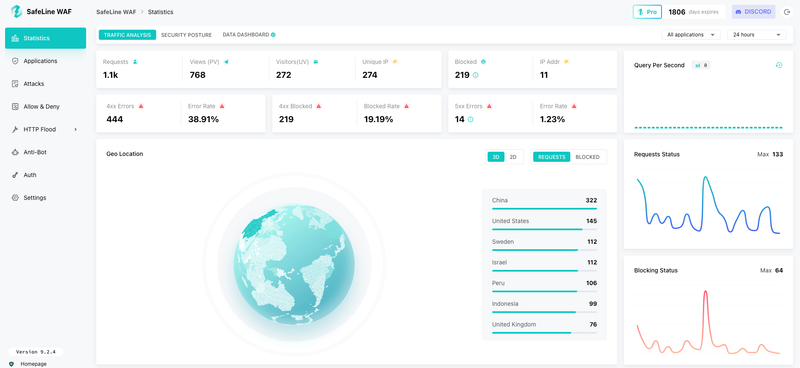
Task: Click the QPS counter badge showing 0
Action: point(701,65)
